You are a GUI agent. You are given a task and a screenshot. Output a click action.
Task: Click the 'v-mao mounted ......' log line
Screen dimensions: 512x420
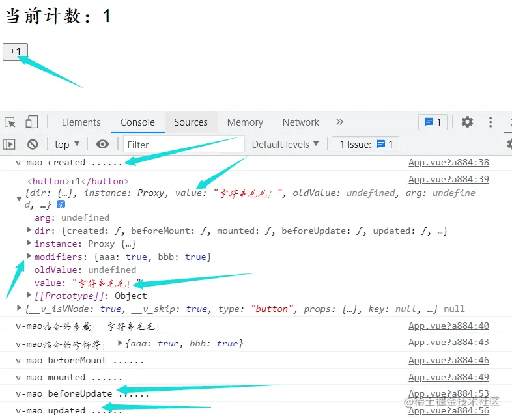[x=69, y=378]
